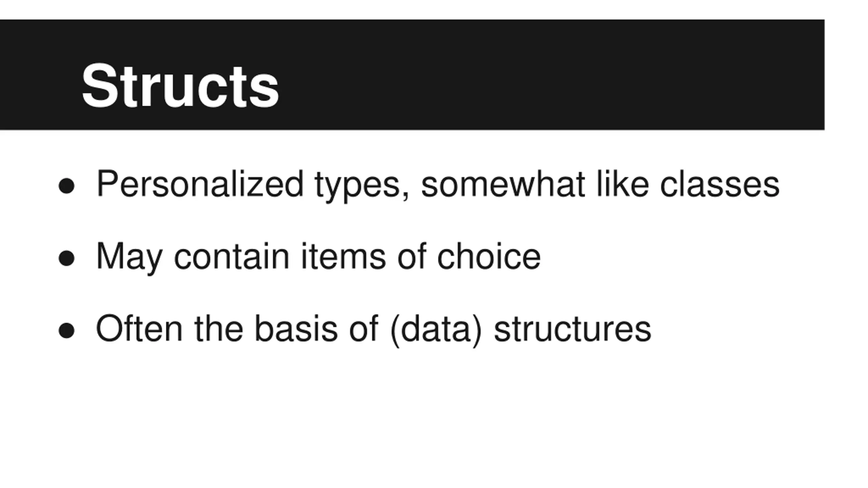The image size is (868, 488).
Task: Click the first bullet point dot
Action: click(x=66, y=186)
